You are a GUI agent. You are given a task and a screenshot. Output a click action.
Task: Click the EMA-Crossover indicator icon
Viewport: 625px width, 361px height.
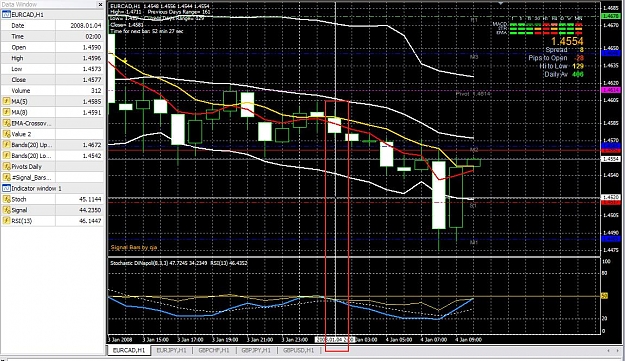pos(6,123)
